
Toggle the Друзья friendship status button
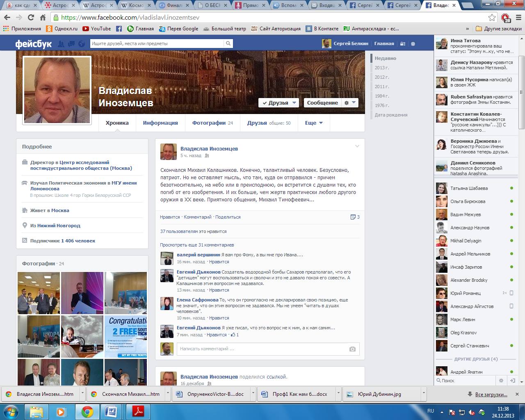(x=278, y=103)
